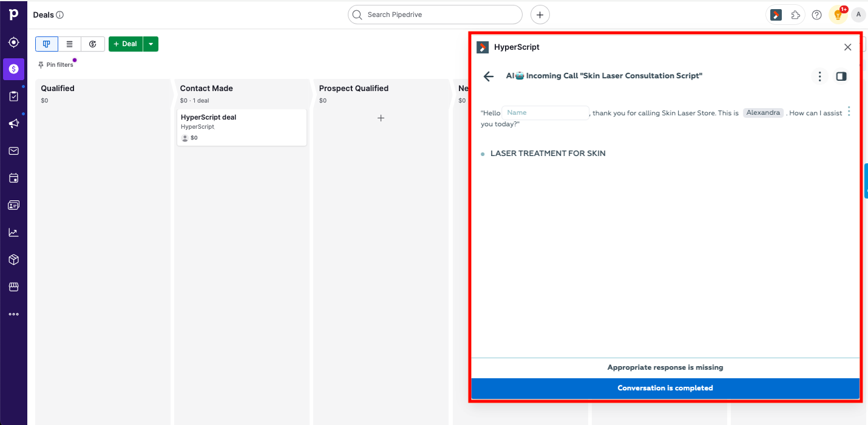
Task: Click the Conversation is completed button
Action: coord(665,388)
